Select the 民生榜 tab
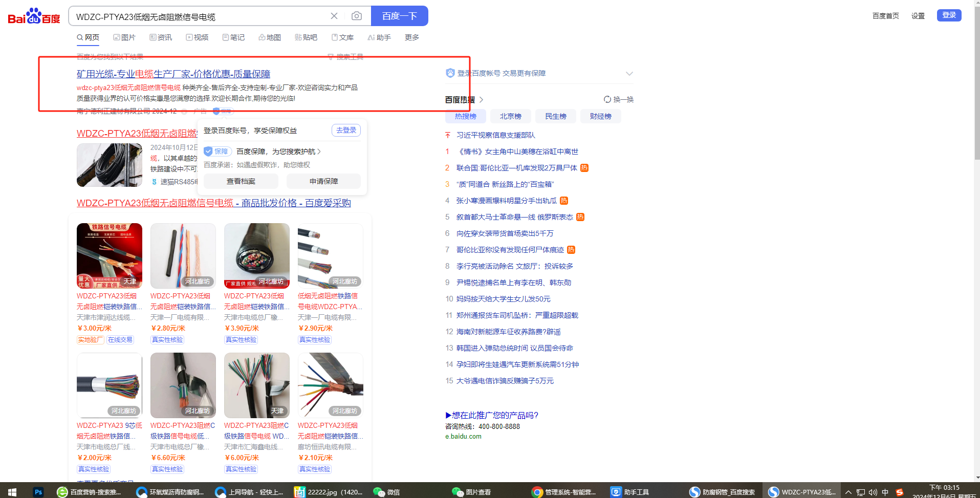The width and height of the screenshot is (980, 498). pyautogui.click(x=556, y=116)
